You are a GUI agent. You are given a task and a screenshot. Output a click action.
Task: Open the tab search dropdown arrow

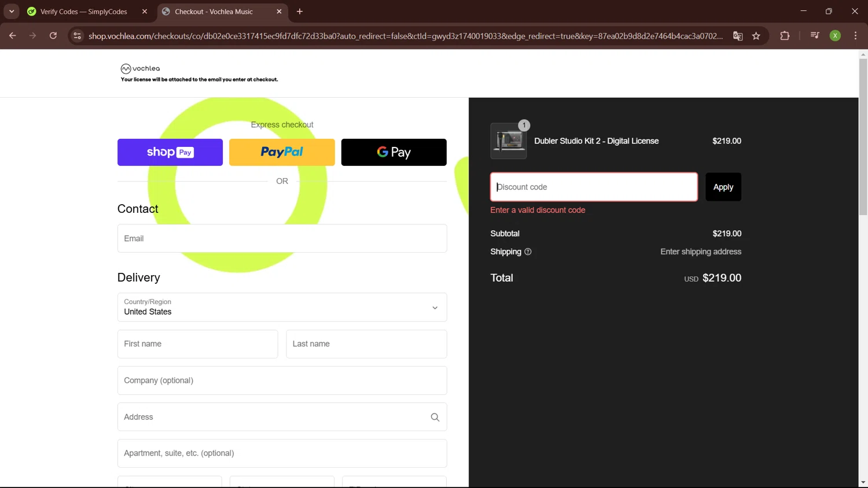click(x=12, y=12)
